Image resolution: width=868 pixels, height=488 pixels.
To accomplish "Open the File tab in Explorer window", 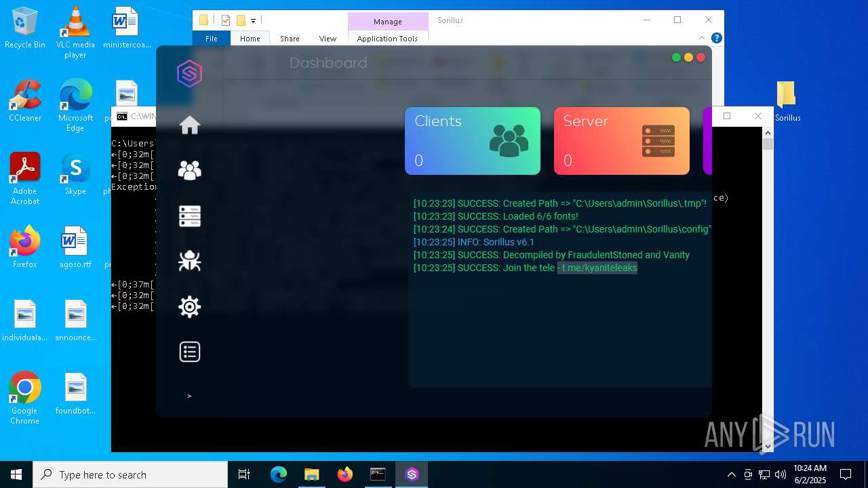I will pos(212,39).
